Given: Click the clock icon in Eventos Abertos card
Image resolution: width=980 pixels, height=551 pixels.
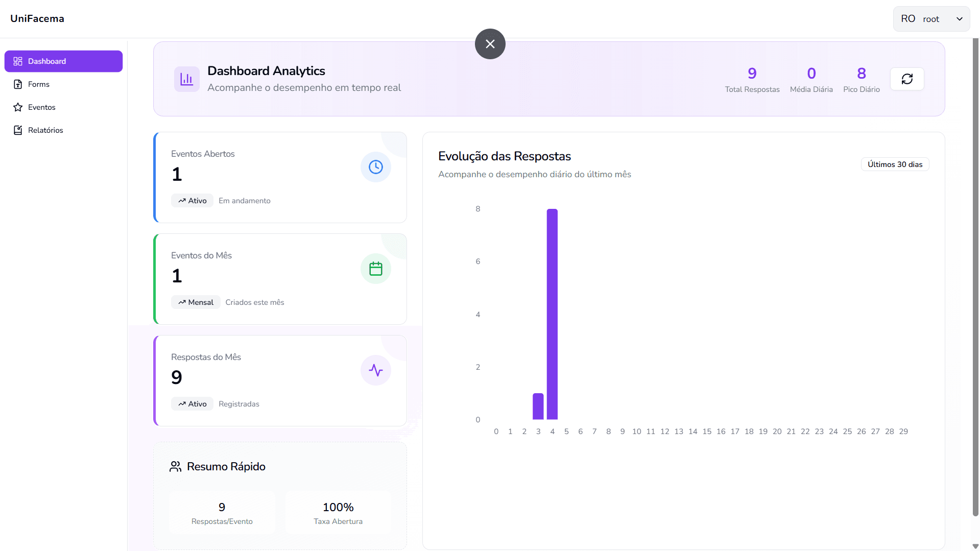Looking at the screenshot, I should pos(375,167).
